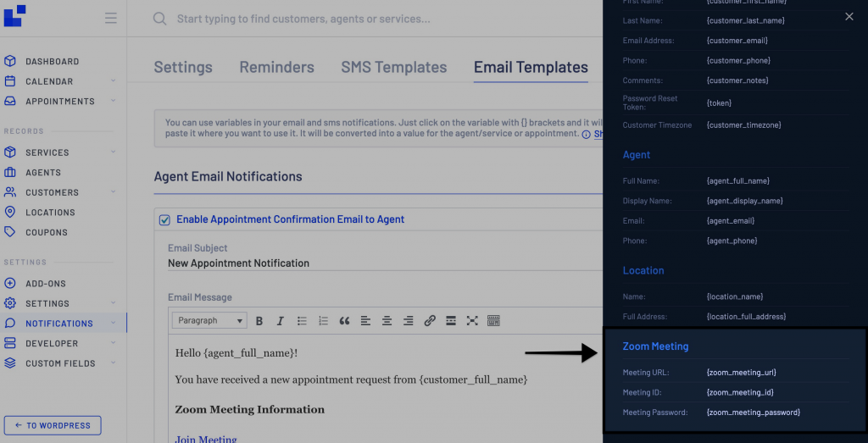
Task: Copy the {location_name} variable
Action: 735,297
